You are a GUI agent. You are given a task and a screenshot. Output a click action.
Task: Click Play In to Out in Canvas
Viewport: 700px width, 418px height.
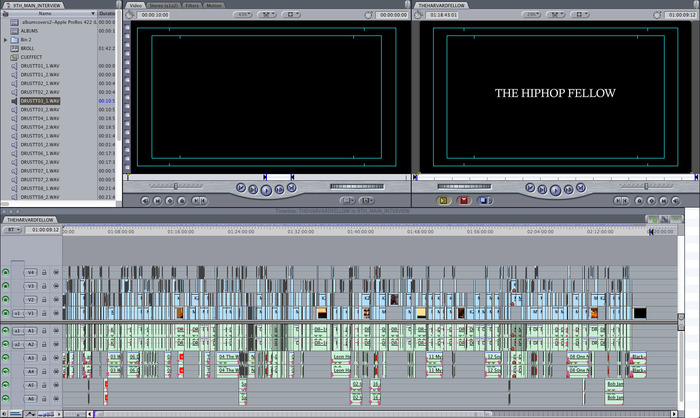click(x=542, y=190)
